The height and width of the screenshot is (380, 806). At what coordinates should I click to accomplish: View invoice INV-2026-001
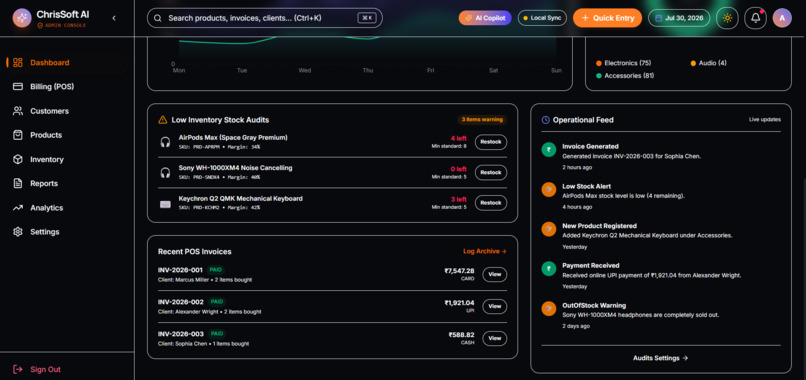494,275
